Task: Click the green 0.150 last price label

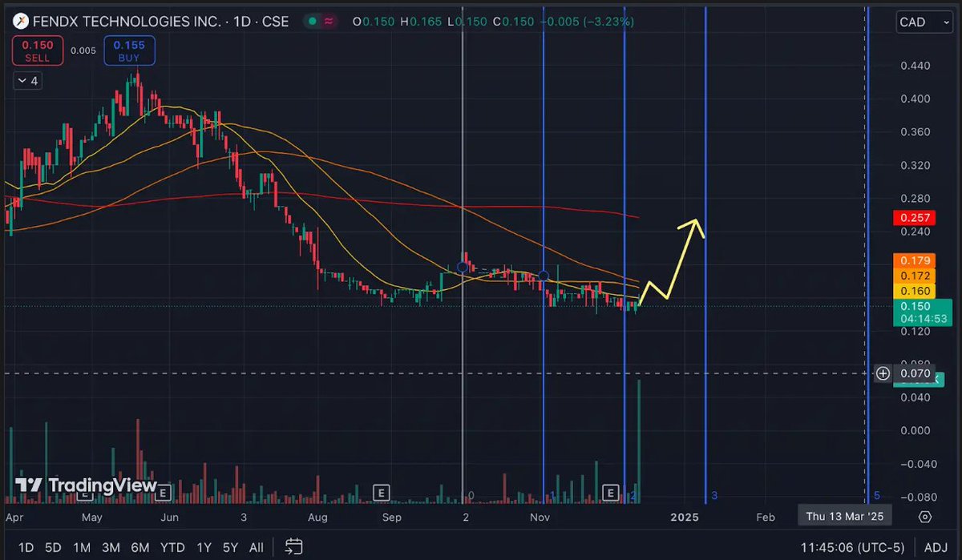Action: [922, 312]
